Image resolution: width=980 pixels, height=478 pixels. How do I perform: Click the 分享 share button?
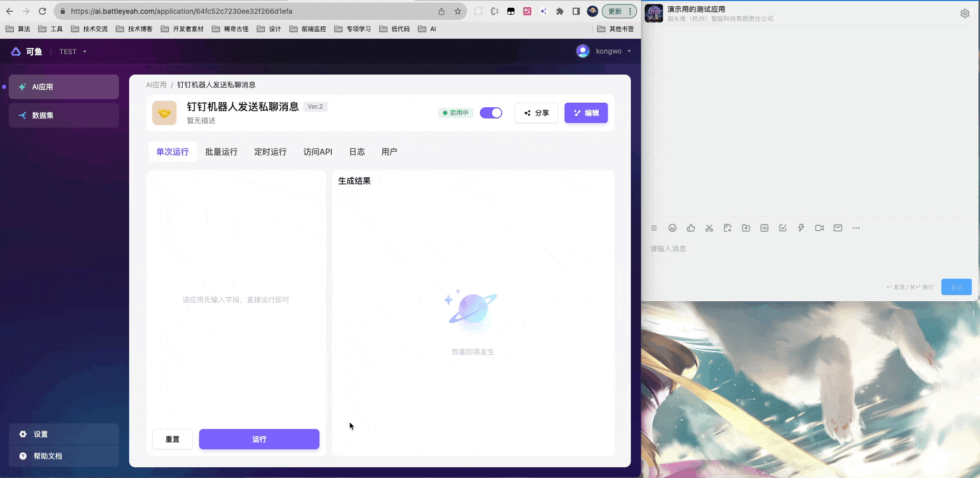536,113
